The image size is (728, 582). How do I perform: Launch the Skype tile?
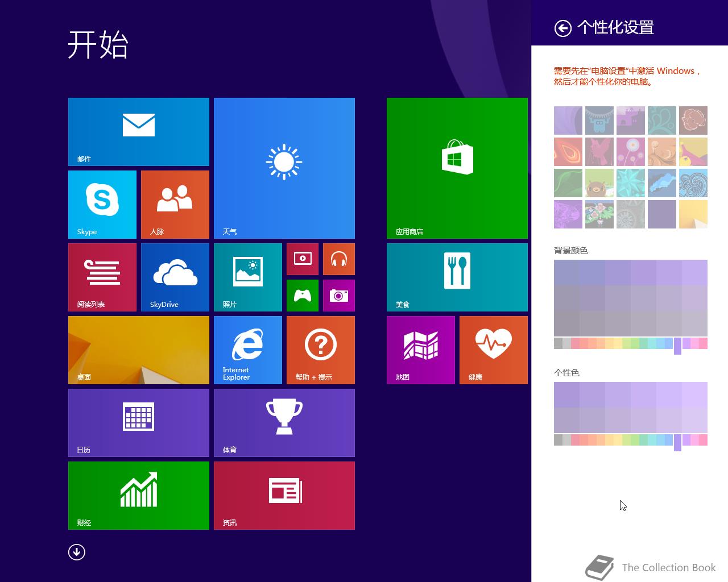tap(102, 205)
